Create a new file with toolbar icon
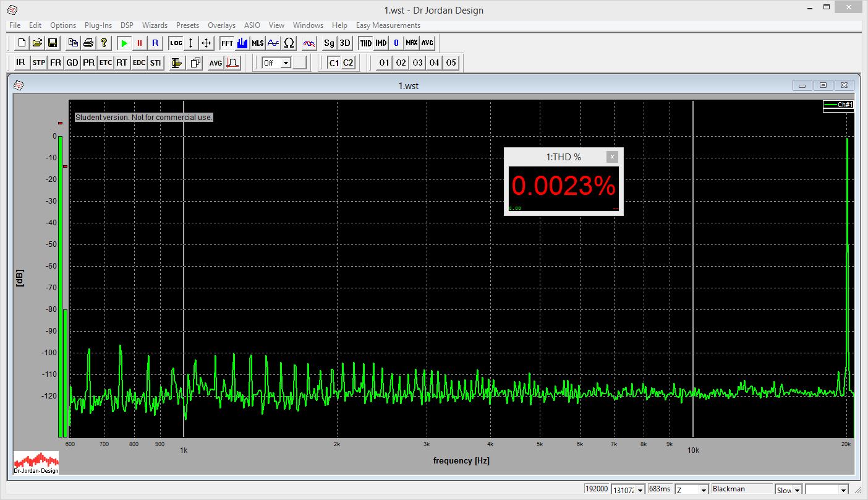 21,43
